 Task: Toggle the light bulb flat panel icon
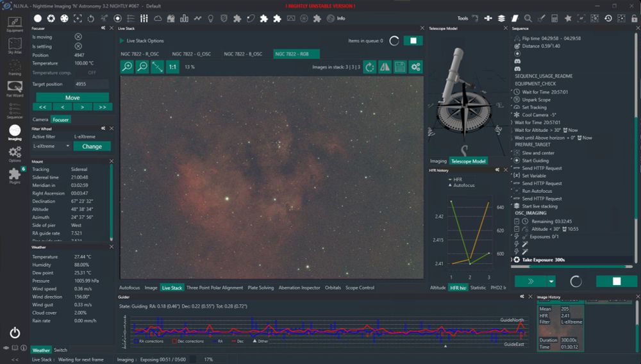coord(210,19)
